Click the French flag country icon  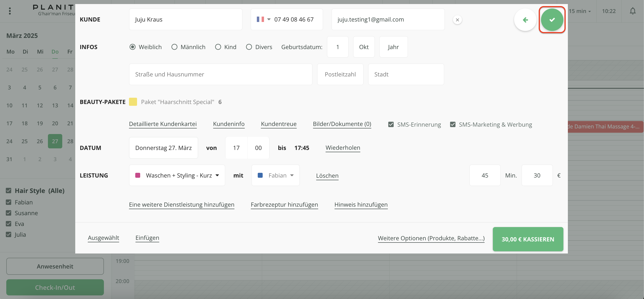click(260, 19)
